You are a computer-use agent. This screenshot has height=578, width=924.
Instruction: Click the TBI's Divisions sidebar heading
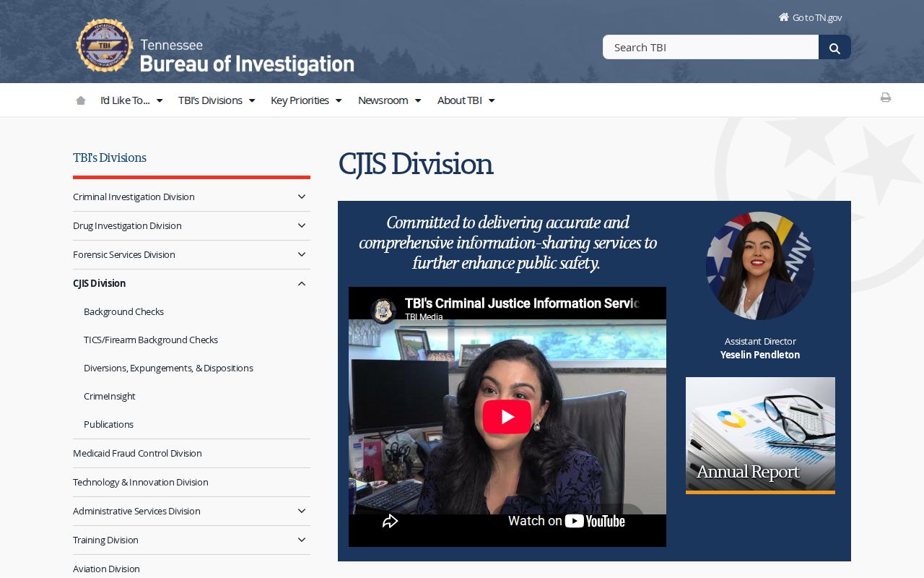coord(110,158)
